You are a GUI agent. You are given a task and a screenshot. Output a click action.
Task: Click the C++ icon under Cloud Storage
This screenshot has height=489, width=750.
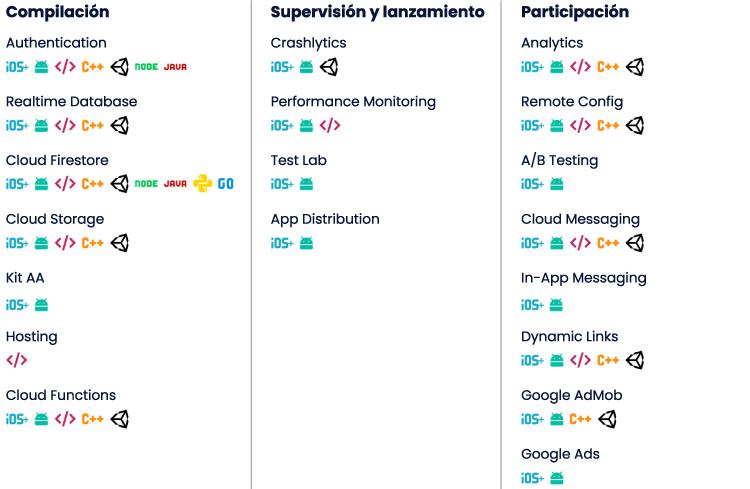pos(93,243)
